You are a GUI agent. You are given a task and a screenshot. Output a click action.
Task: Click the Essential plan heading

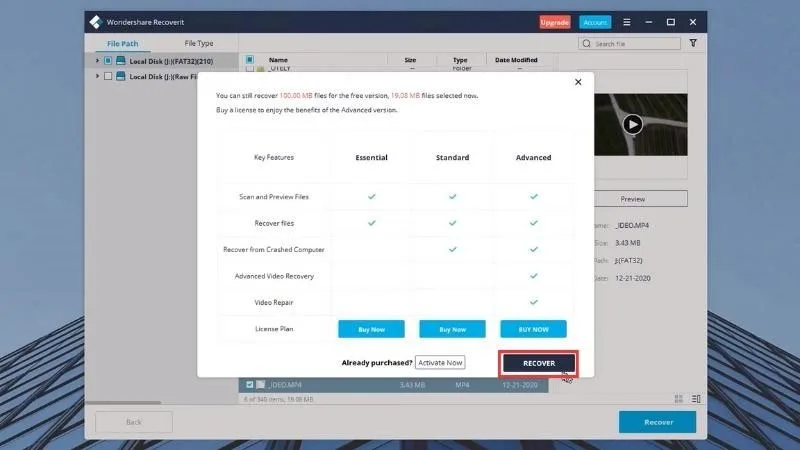tap(371, 157)
